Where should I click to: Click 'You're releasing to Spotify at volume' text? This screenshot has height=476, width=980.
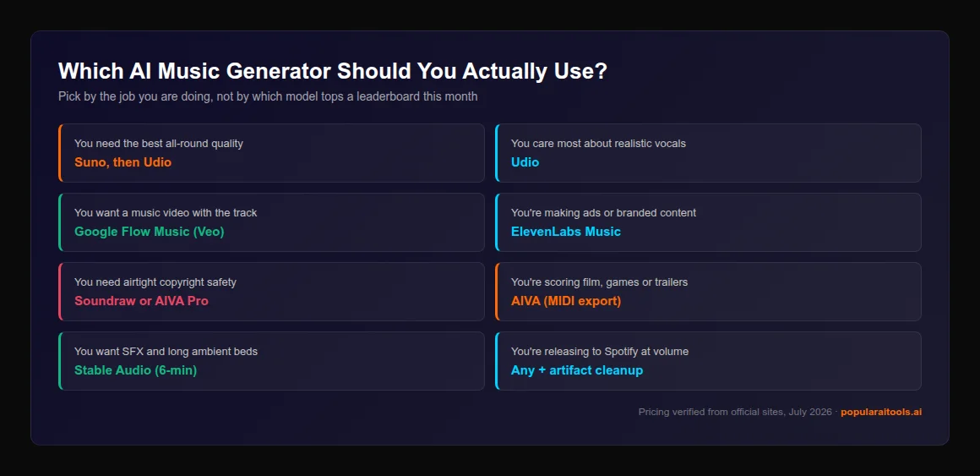600,353
